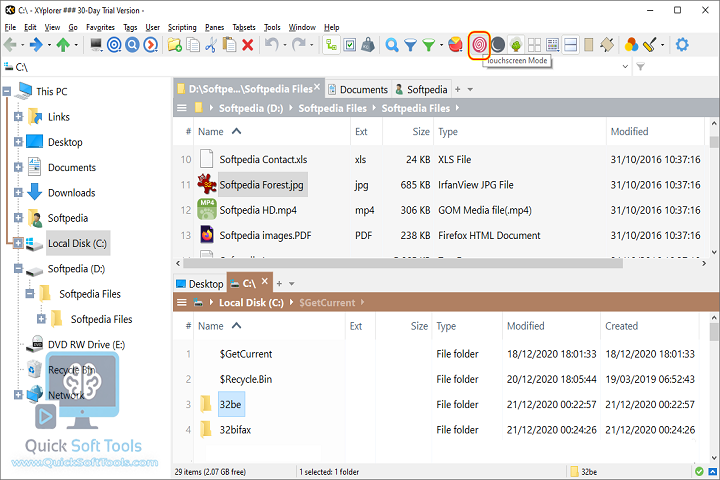The height and width of the screenshot is (480, 720).
Task: Collapse the Softpedia (D:) node
Action: tap(18, 268)
